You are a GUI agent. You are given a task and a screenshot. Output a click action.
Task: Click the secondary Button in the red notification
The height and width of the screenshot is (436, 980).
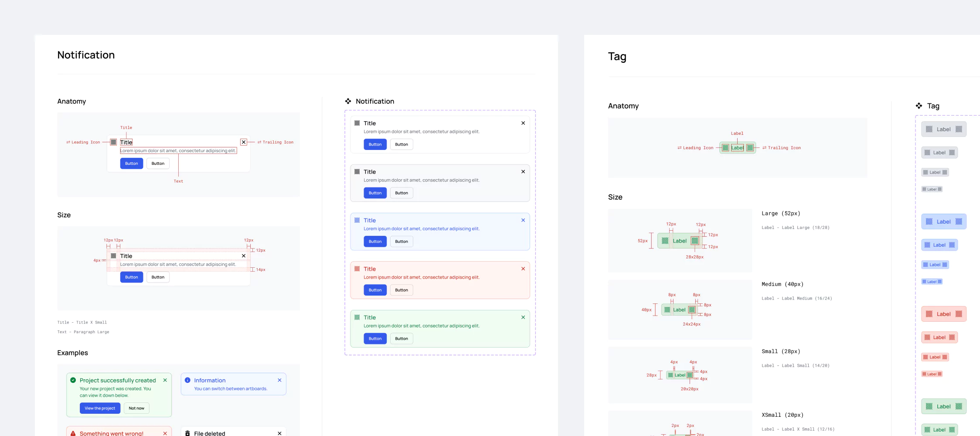(x=402, y=290)
